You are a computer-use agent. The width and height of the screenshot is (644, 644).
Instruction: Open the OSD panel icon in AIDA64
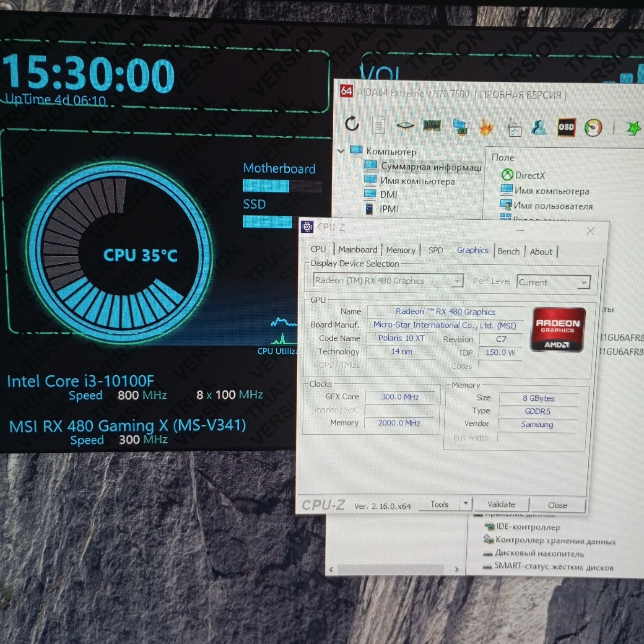click(566, 127)
